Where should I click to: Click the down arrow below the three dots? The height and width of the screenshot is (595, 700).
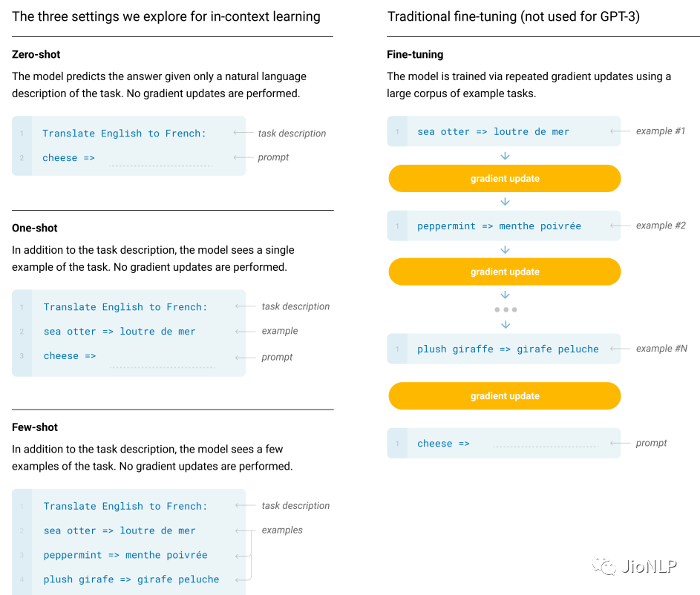tap(506, 324)
